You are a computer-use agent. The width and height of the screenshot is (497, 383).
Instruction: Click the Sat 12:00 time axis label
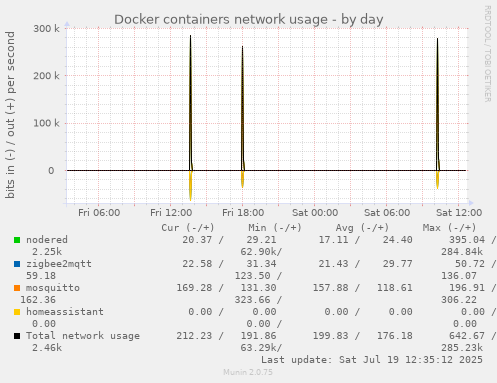click(459, 213)
